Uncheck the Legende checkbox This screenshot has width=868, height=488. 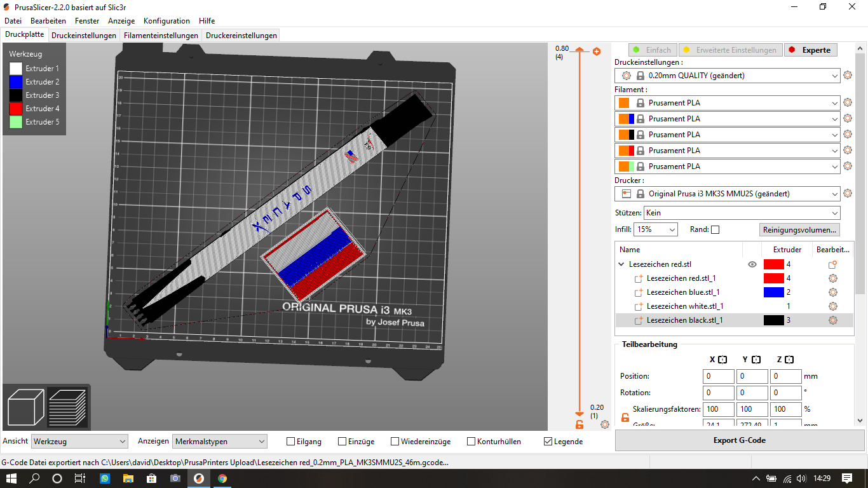pyautogui.click(x=548, y=442)
